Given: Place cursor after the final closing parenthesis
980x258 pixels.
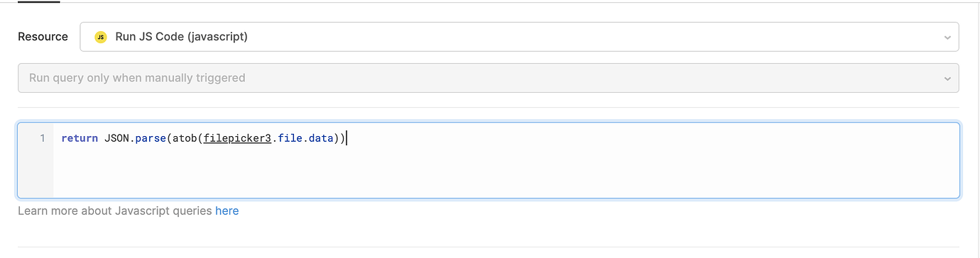Looking at the screenshot, I should coord(346,138).
